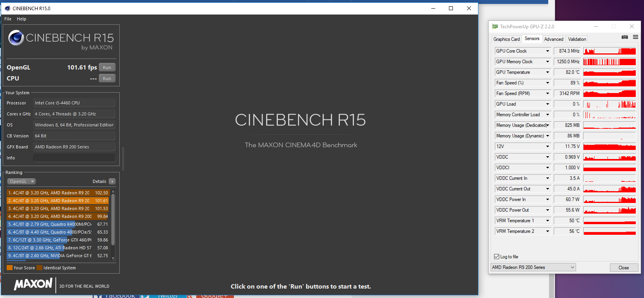Click the GPU-Z screenshot camera icon
Screen dimensions: 644x298
[625, 37]
